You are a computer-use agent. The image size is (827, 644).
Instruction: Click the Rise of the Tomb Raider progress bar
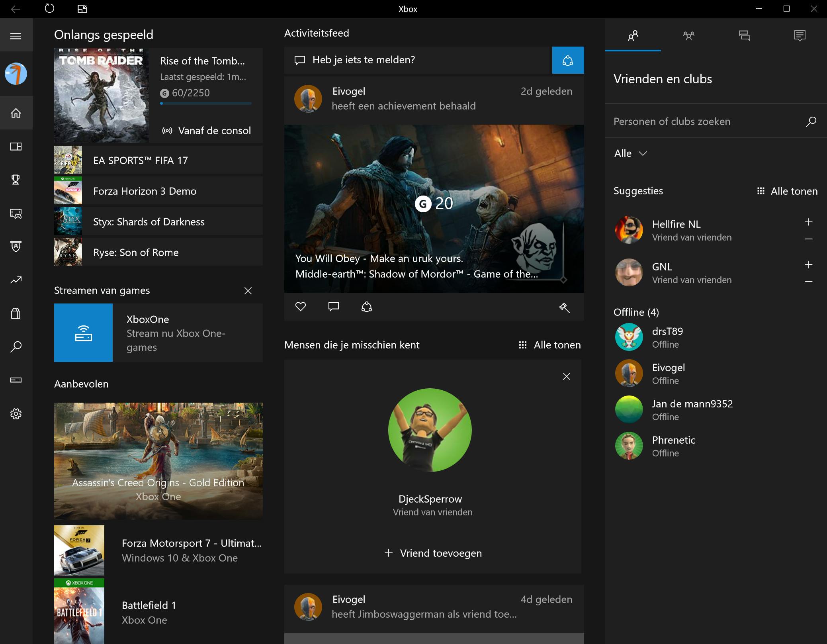click(205, 104)
